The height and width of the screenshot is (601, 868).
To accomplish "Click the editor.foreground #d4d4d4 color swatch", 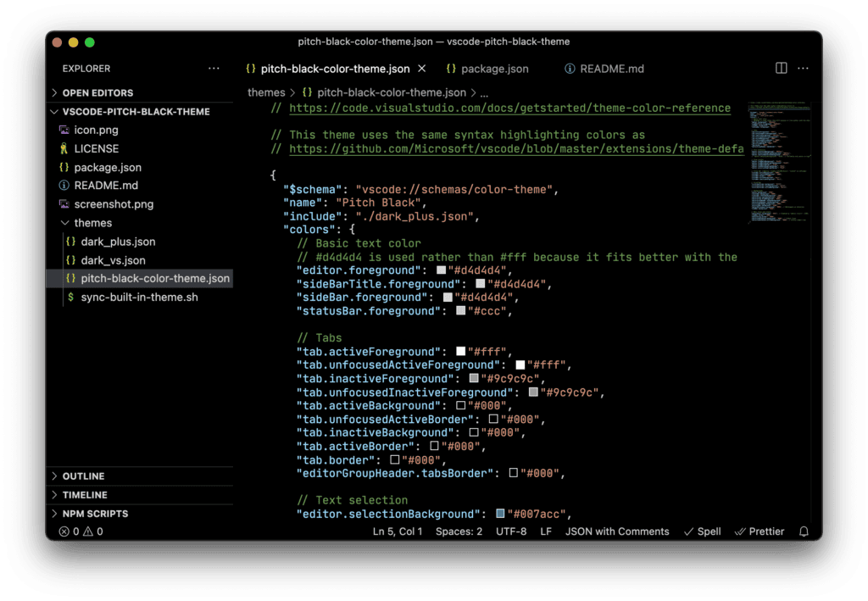I will click(x=441, y=270).
